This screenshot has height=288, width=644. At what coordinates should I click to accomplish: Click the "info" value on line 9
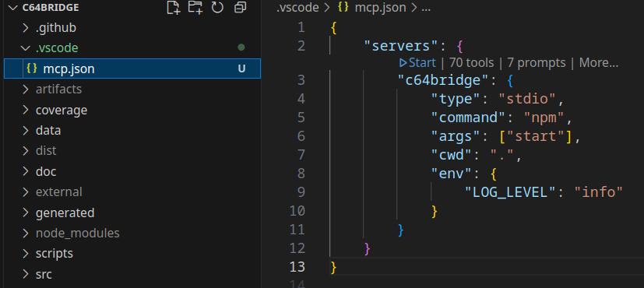tap(599, 192)
